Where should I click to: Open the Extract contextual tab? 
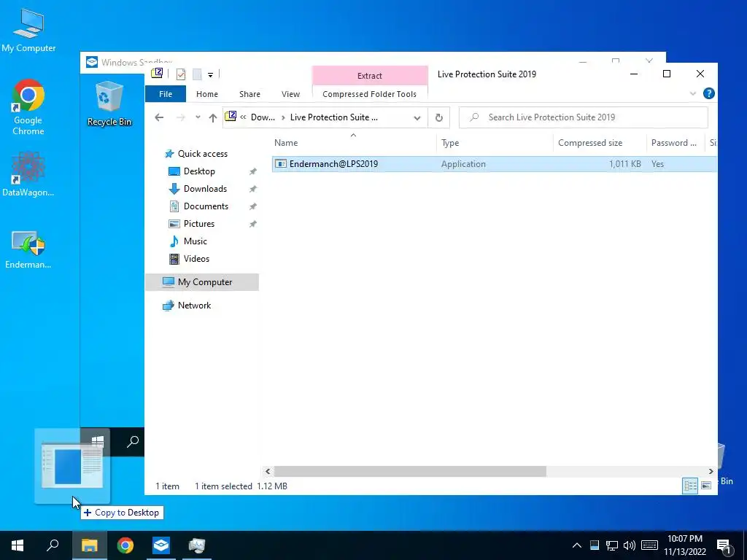click(x=370, y=75)
